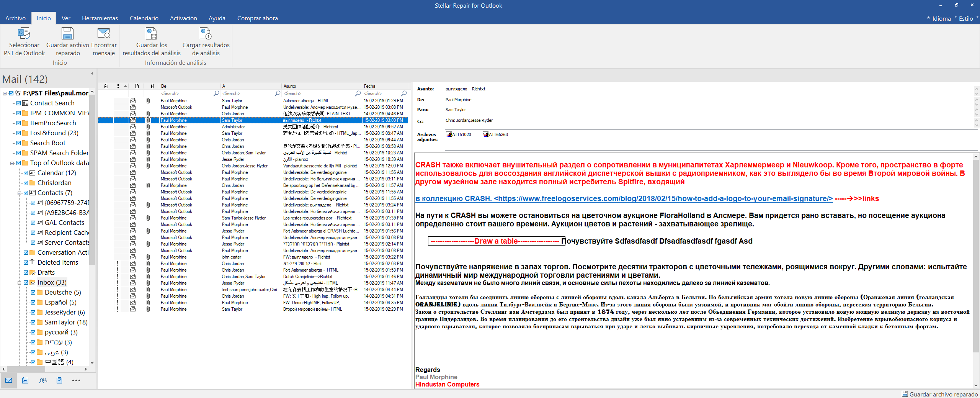Viewport: 980px width, 398px height.
Task: Switch to Activación tab
Action: tap(183, 18)
